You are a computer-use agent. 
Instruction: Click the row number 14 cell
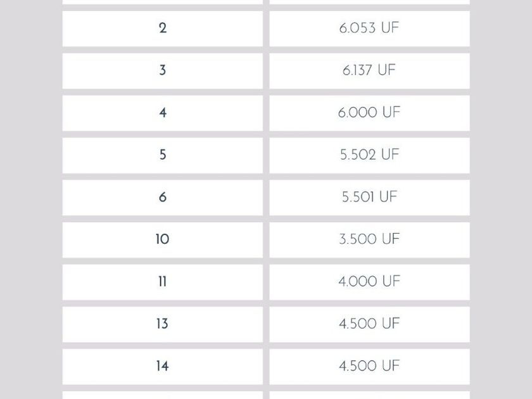(162, 366)
